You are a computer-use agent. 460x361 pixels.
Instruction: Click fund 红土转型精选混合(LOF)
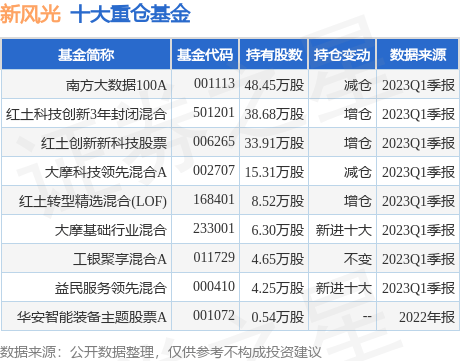pyautogui.click(x=93, y=201)
